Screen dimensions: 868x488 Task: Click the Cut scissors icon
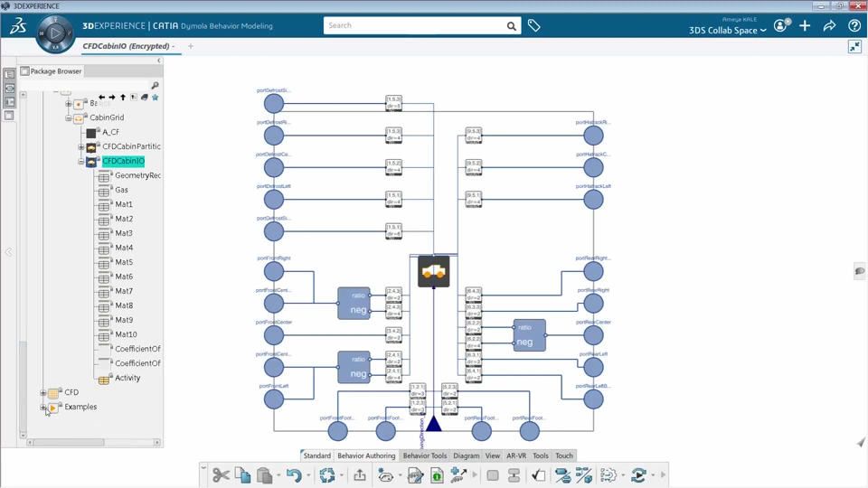tap(221, 475)
